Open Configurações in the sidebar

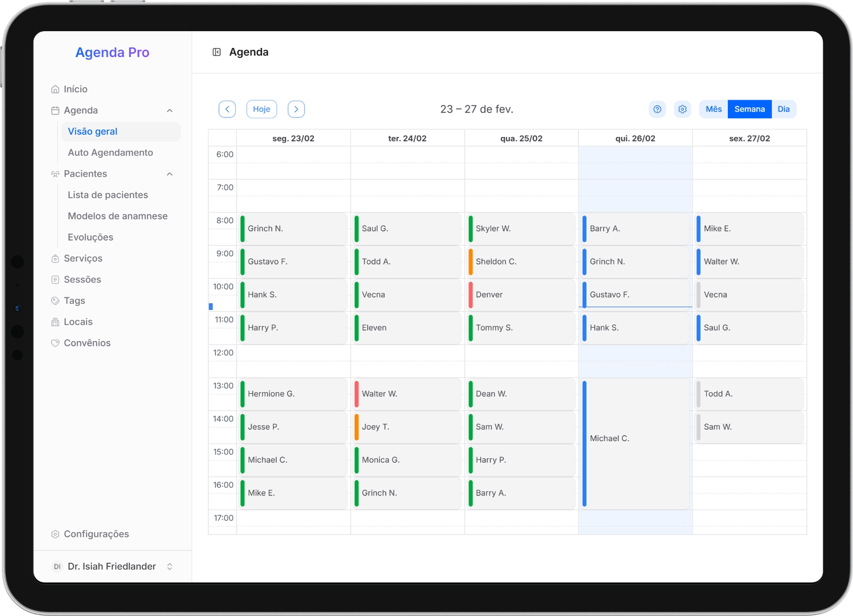(96, 534)
